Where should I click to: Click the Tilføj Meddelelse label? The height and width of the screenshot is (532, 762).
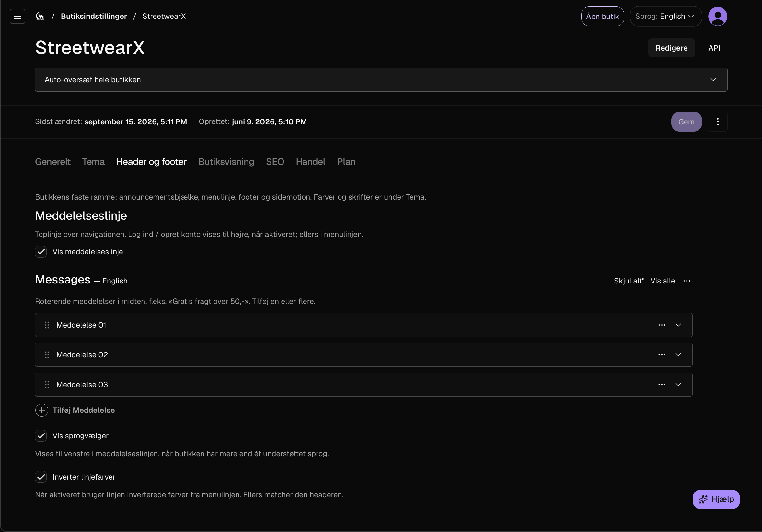coord(84,410)
